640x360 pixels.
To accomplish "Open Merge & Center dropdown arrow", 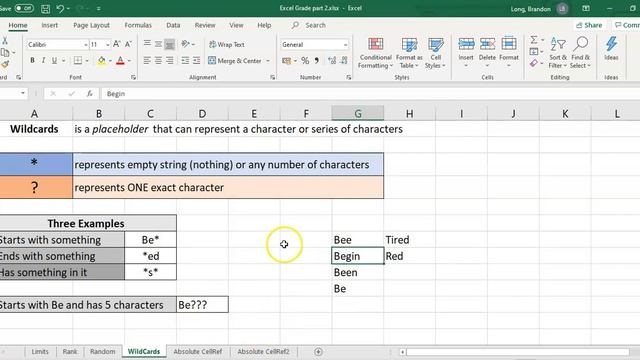I will tap(268, 61).
